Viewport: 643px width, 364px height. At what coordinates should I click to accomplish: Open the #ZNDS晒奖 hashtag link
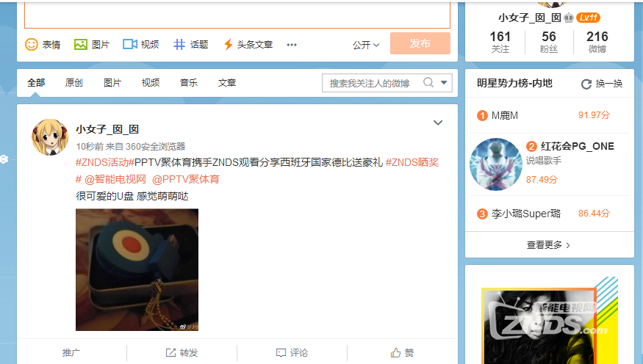tap(412, 162)
